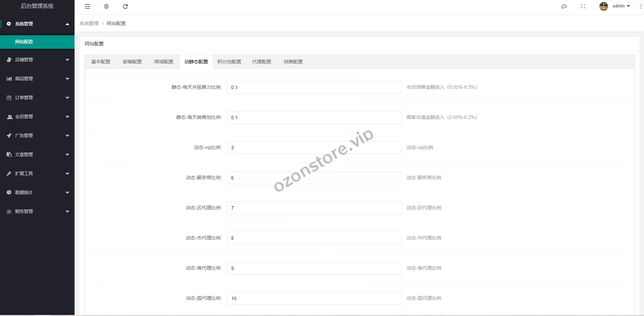The height and width of the screenshot is (316, 644).
Task: Toggle fullscreen mode icon
Action: coord(583,6)
